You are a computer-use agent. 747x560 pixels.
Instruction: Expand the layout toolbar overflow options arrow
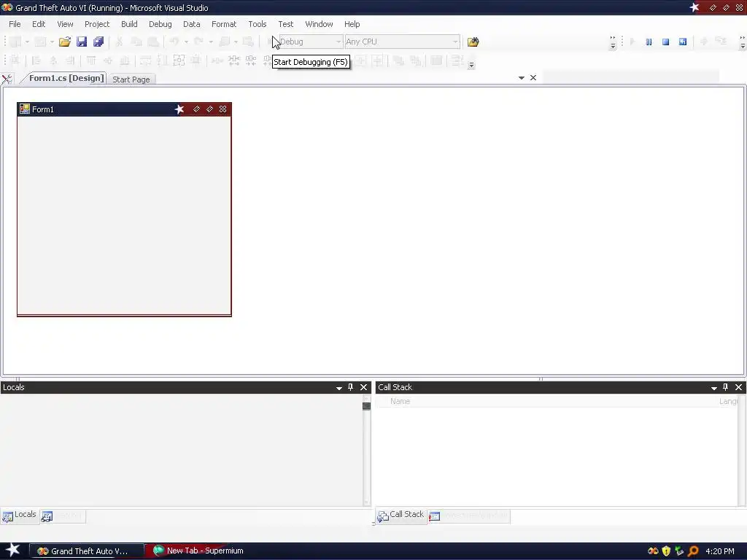click(471, 65)
